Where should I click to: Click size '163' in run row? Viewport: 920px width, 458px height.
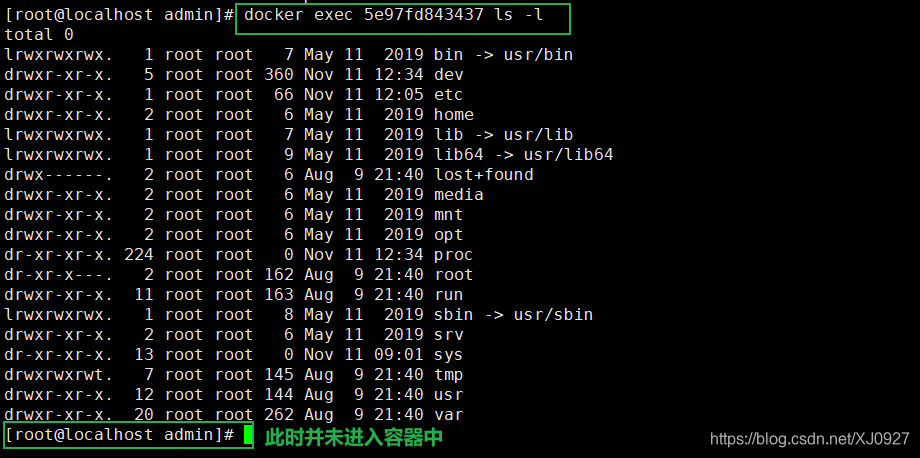tap(279, 295)
